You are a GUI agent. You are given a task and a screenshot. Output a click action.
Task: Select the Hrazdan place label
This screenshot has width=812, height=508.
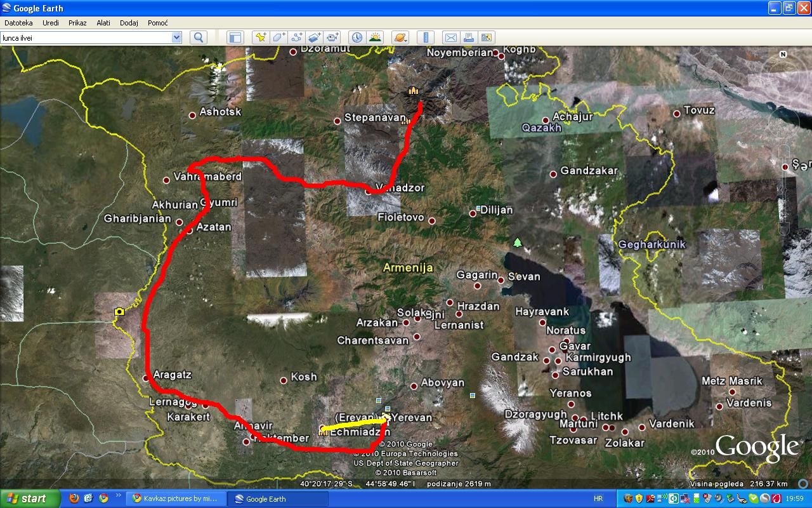(478, 306)
